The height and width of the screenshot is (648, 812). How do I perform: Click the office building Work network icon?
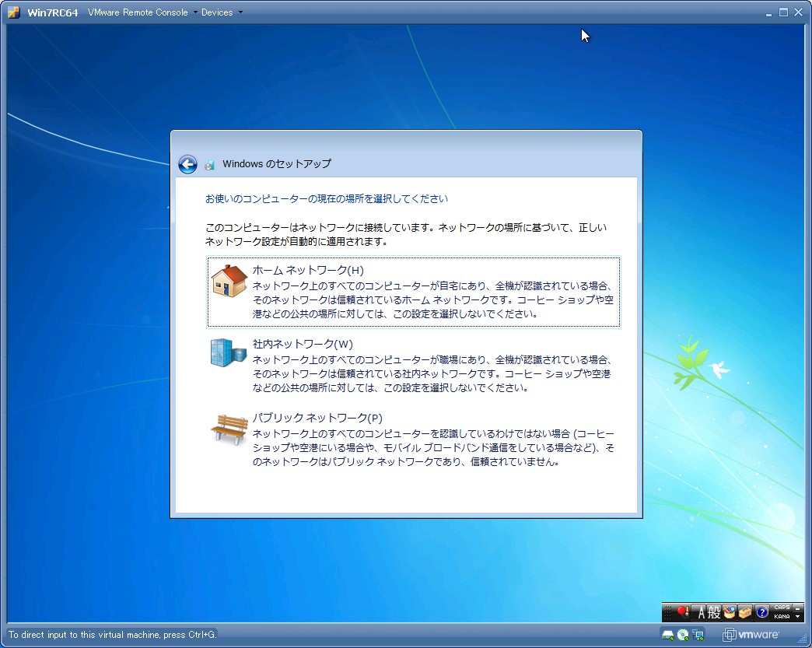(229, 352)
